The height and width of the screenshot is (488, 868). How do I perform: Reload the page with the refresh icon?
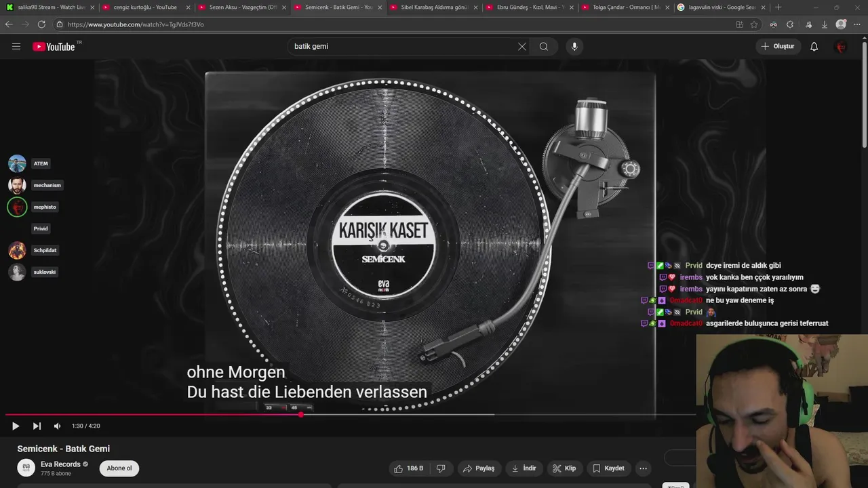[41, 24]
